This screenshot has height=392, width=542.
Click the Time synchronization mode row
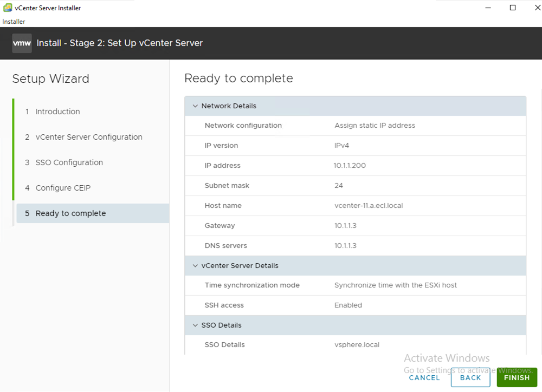[x=355, y=285]
